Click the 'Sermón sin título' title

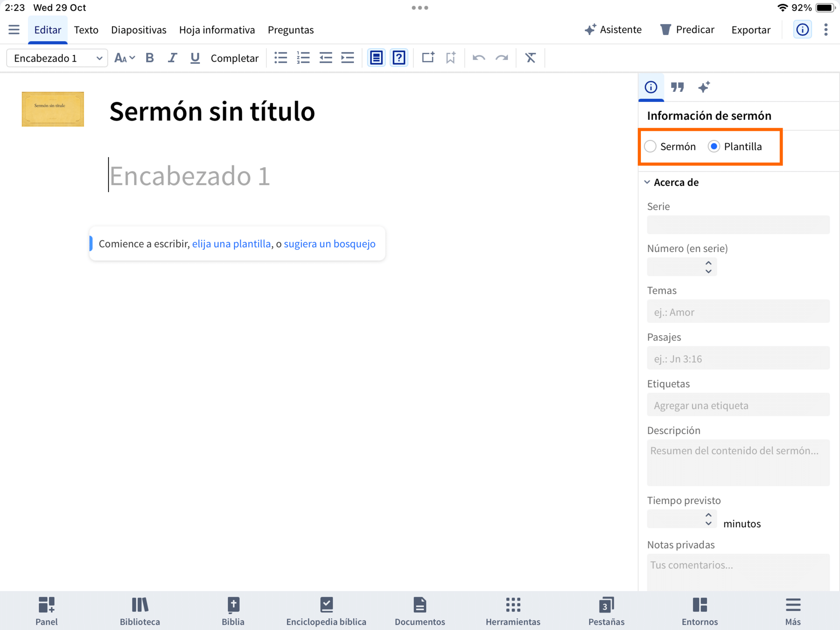(212, 111)
